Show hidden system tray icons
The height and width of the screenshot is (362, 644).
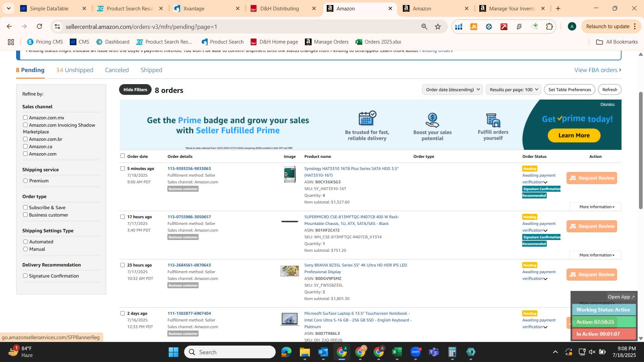click(555, 352)
